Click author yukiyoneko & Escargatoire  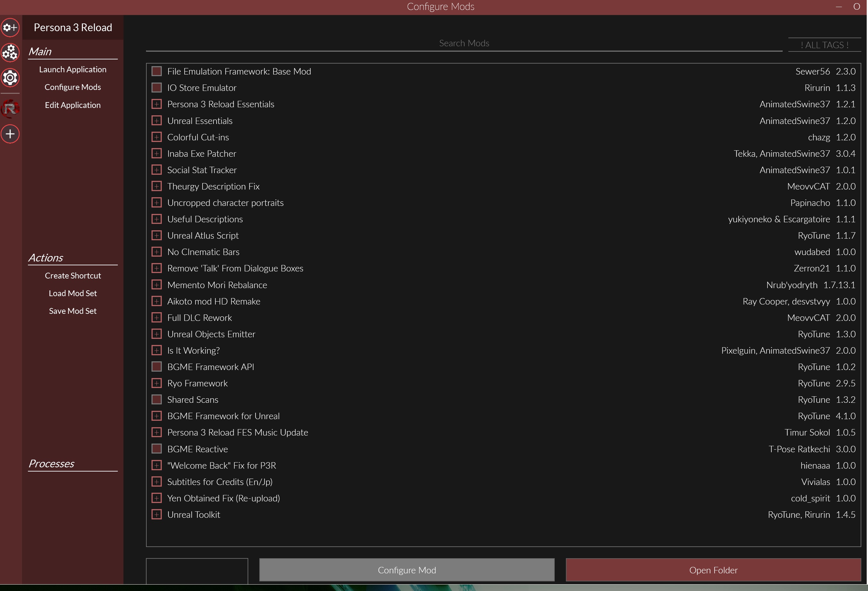[779, 219]
